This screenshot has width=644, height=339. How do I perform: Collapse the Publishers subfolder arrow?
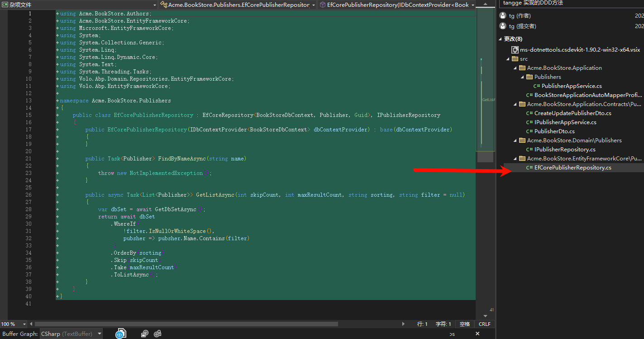pos(522,77)
